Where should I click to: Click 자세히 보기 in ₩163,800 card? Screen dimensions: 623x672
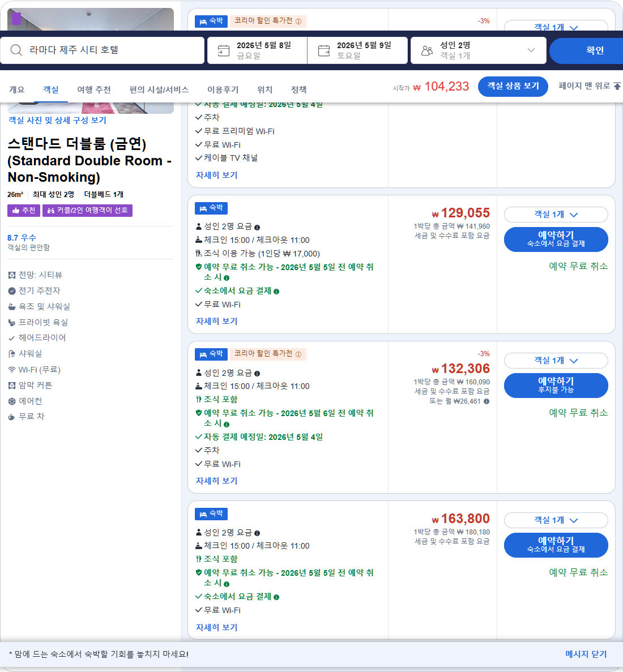point(216,628)
